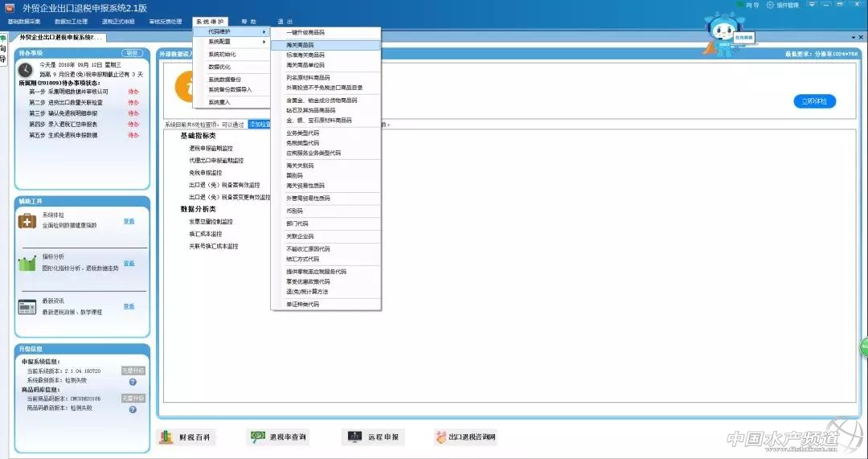The width and height of the screenshot is (868, 459).
Task: Launch 远程申报 from the bottom bar
Action: 374,437
